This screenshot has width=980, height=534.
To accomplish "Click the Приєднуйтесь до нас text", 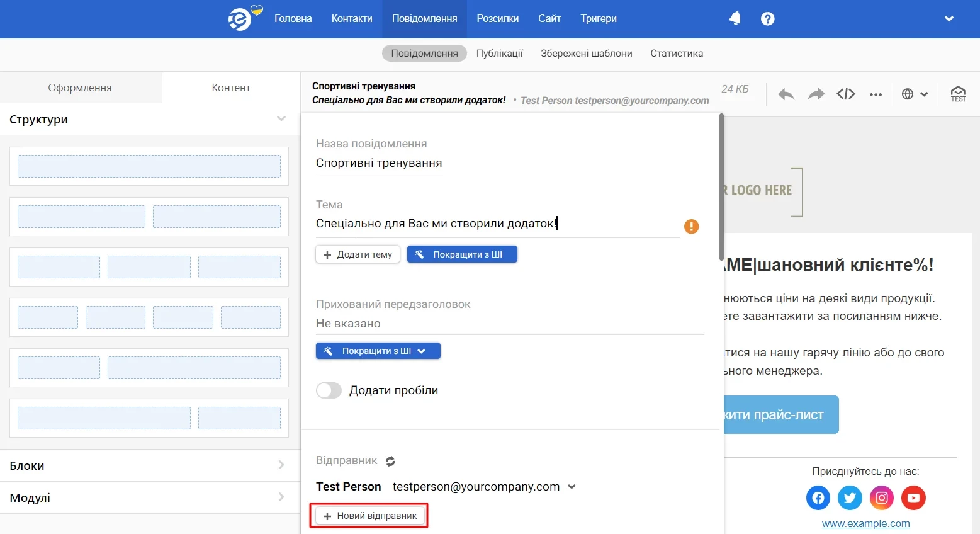I will point(865,471).
